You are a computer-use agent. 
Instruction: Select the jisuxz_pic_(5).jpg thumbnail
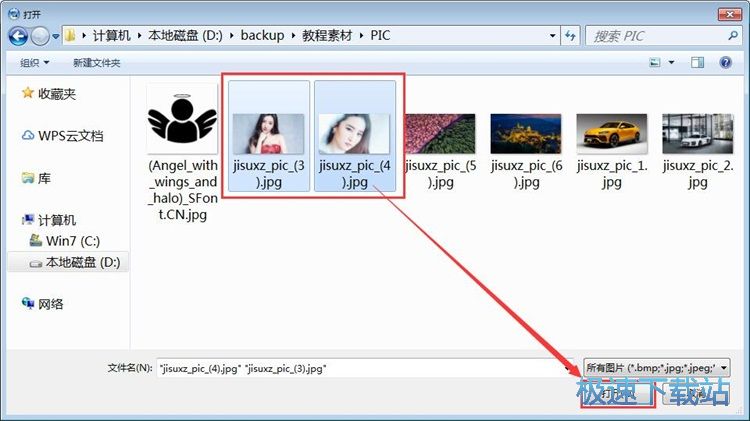tap(440, 133)
